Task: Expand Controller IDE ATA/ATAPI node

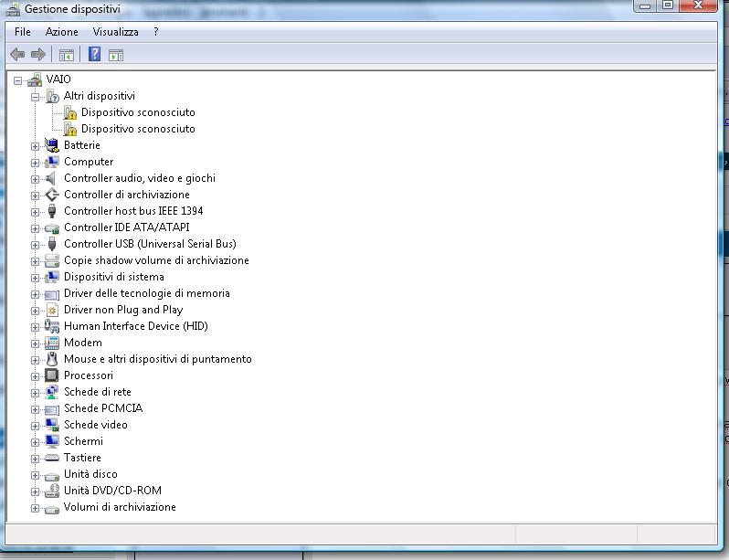Action: click(36, 228)
